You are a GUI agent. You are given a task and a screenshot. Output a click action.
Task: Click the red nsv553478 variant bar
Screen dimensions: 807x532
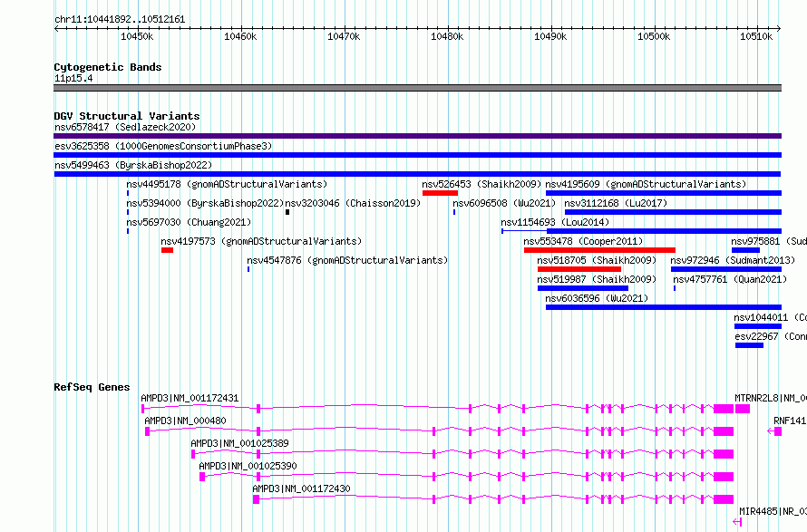pos(599,250)
